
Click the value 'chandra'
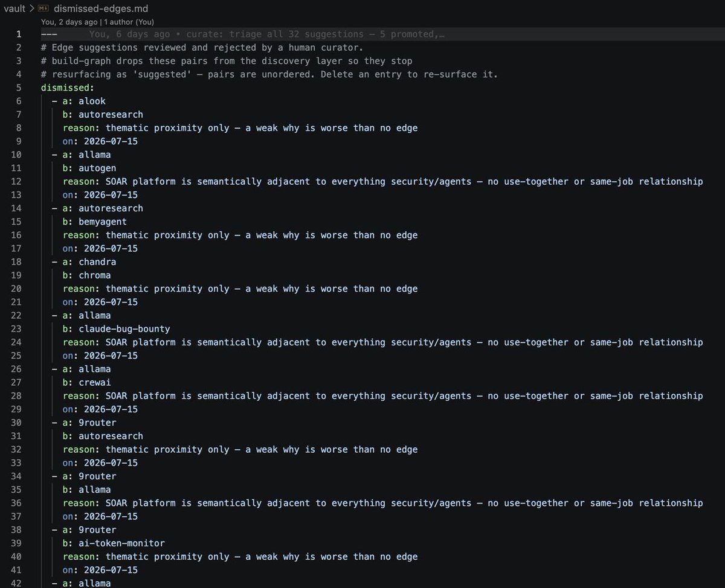[x=97, y=262]
